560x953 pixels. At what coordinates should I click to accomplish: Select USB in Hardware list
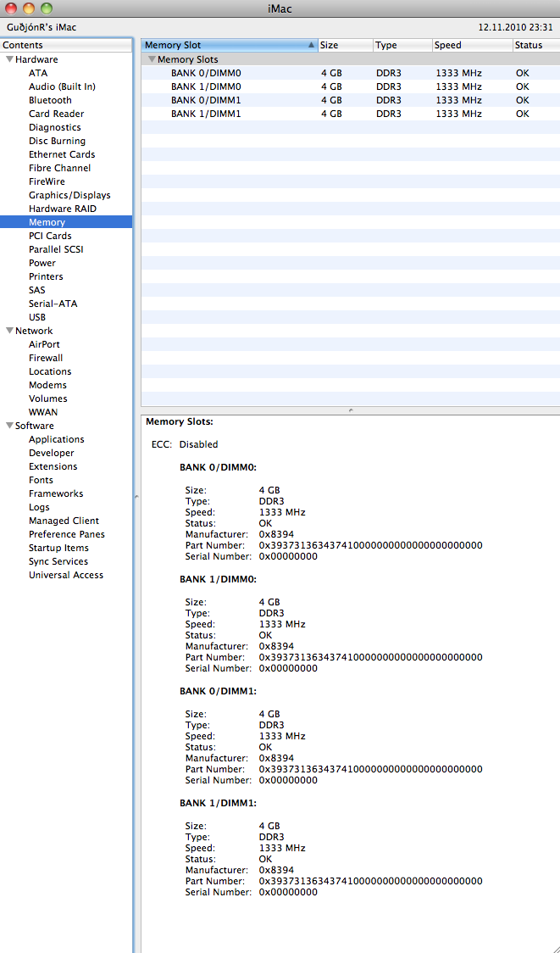tap(37, 317)
